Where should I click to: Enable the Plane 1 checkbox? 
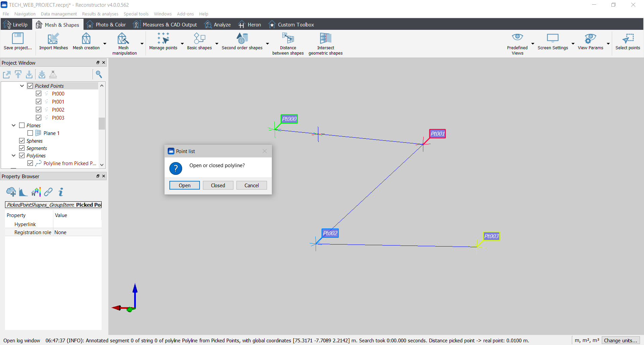[30, 133]
